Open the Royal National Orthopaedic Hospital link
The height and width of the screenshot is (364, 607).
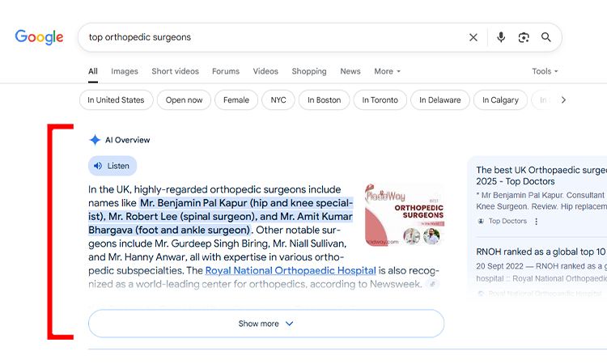point(291,270)
